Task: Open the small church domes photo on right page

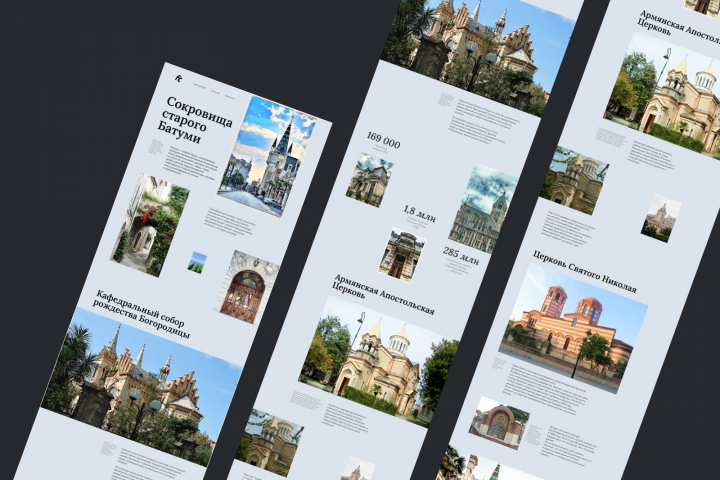Action: (574, 180)
